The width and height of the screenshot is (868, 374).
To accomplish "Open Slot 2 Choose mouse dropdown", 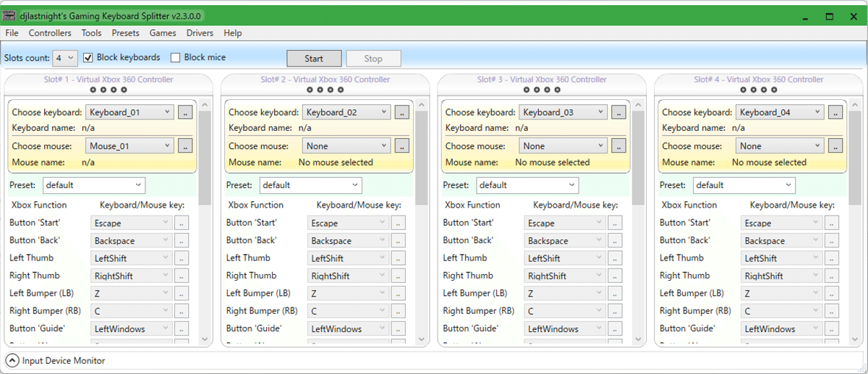I will click(x=346, y=146).
